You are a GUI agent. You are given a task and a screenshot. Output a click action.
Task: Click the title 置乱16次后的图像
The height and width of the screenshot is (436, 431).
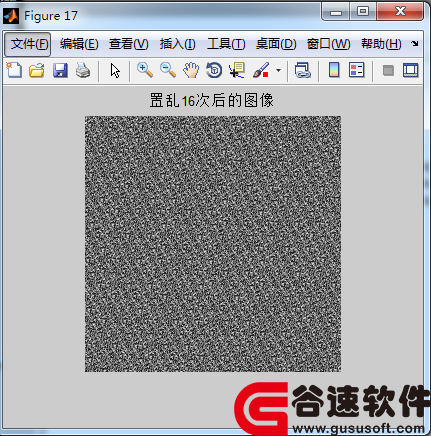pyautogui.click(x=212, y=100)
